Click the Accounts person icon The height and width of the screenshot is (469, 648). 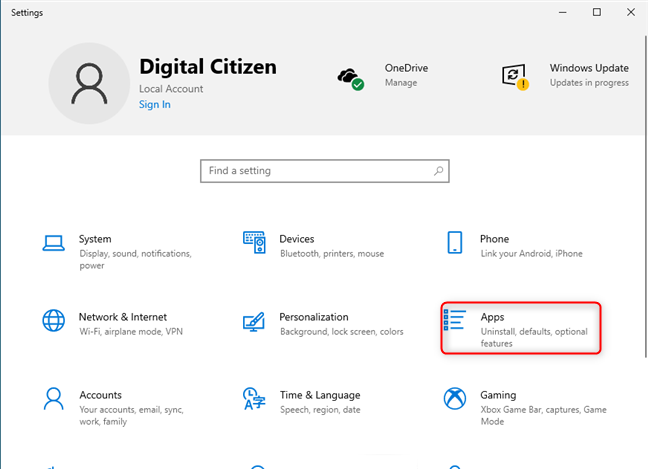click(54, 398)
